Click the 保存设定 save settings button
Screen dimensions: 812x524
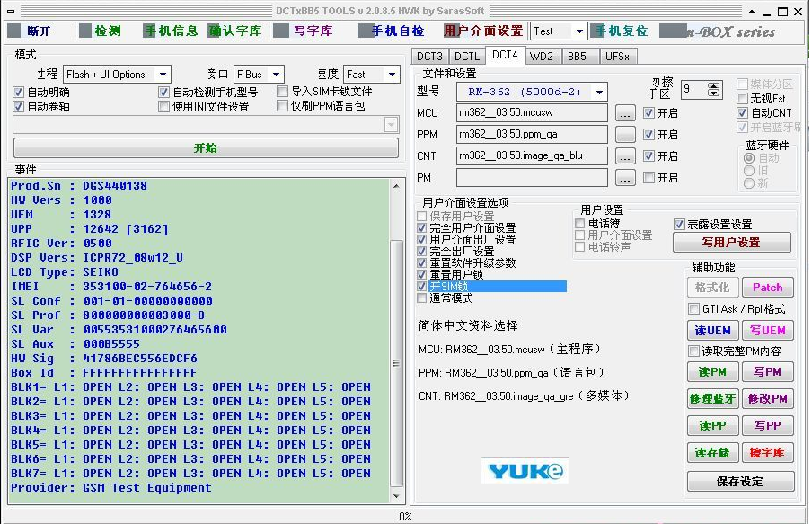pos(740,482)
